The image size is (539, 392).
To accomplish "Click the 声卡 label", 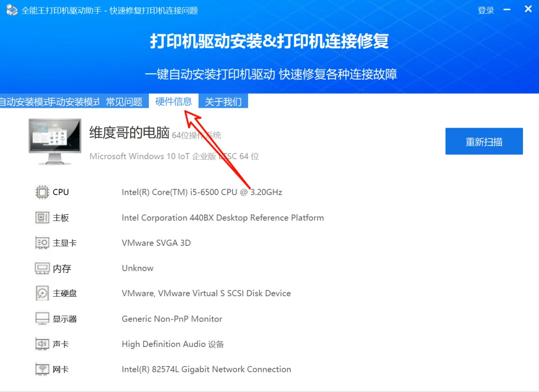I will point(61,344).
